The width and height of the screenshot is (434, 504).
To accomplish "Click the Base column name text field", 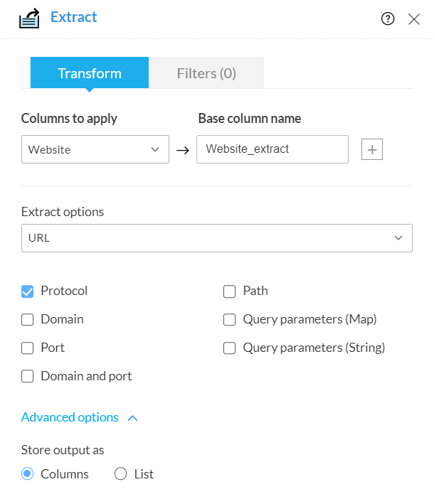I will tap(272, 149).
